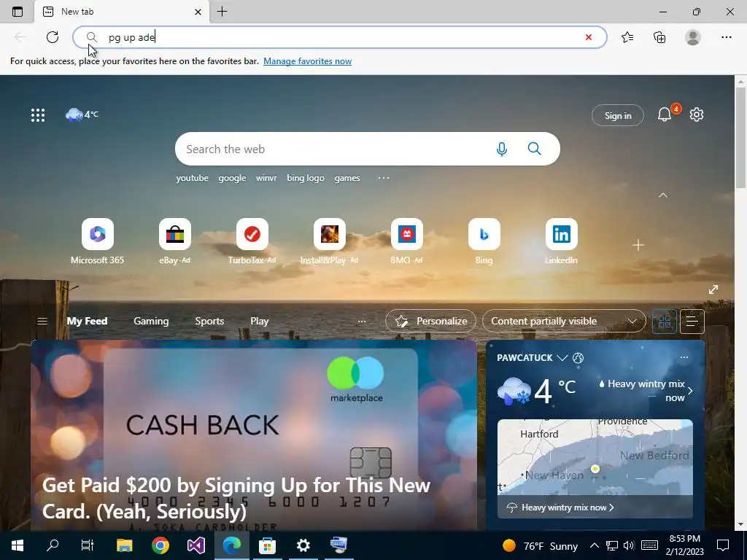Image resolution: width=747 pixels, height=560 pixels.
Task: Open eBay quick link tile
Action: [175, 241]
